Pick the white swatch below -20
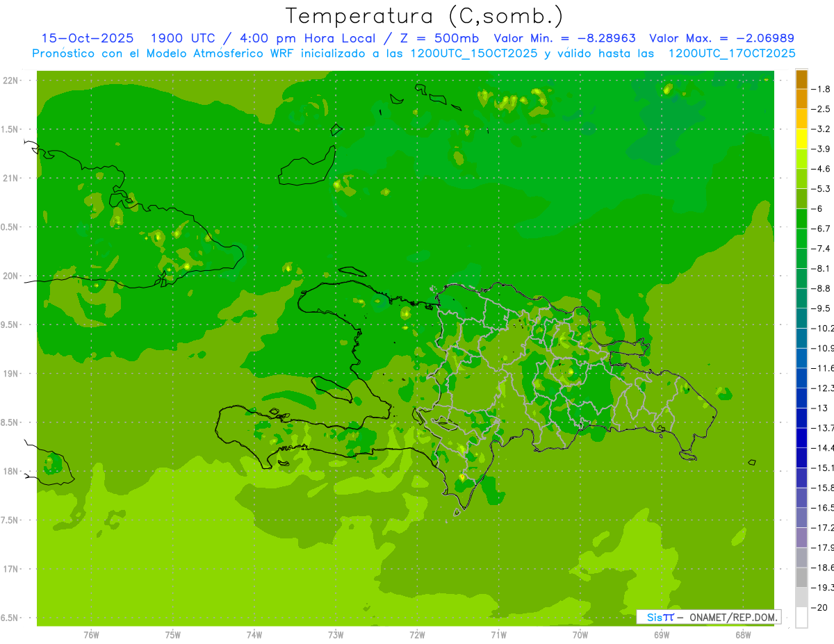Image resolution: width=834 pixels, height=644 pixels. (x=801, y=617)
